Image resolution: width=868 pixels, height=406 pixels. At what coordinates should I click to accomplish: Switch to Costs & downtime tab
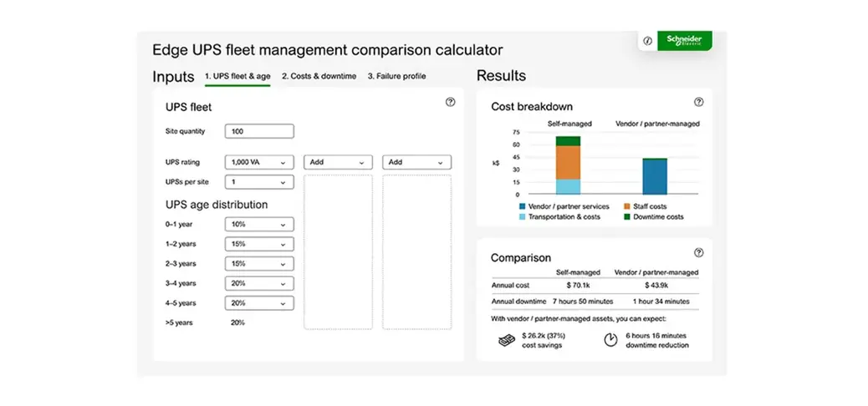click(319, 76)
